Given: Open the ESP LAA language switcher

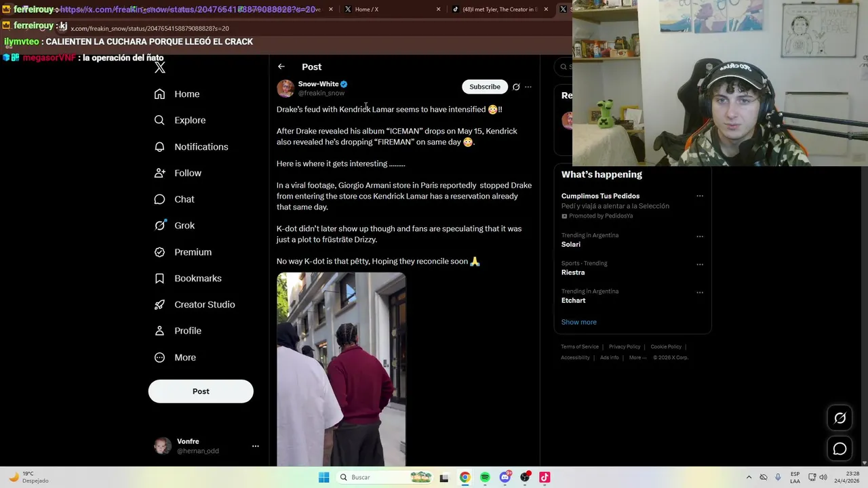Looking at the screenshot, I should (795, 477).
